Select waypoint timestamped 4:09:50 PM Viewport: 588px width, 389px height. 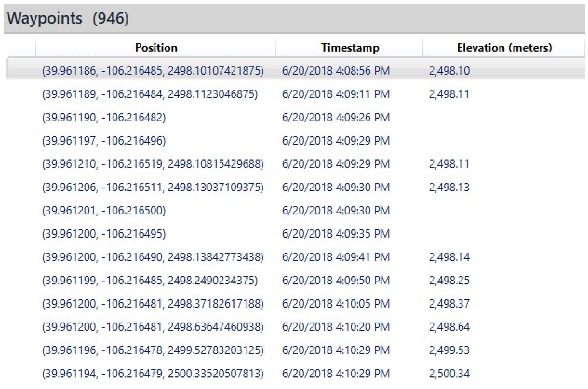(x=336, y=280)
